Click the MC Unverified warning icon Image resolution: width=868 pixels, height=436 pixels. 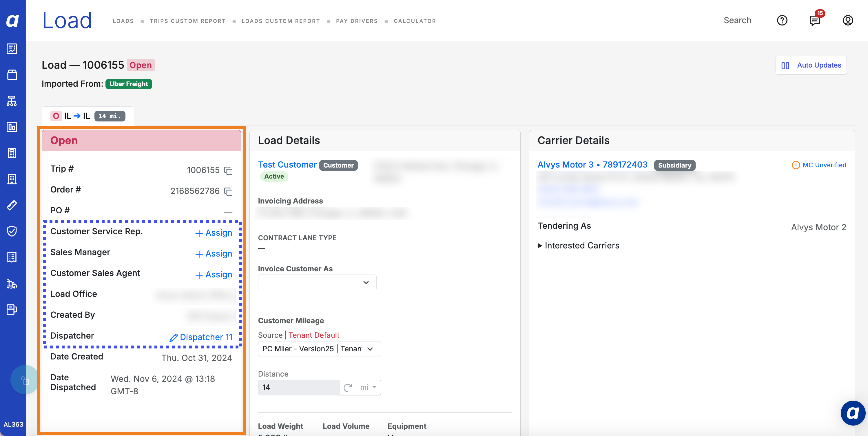[x=796, y=165]
